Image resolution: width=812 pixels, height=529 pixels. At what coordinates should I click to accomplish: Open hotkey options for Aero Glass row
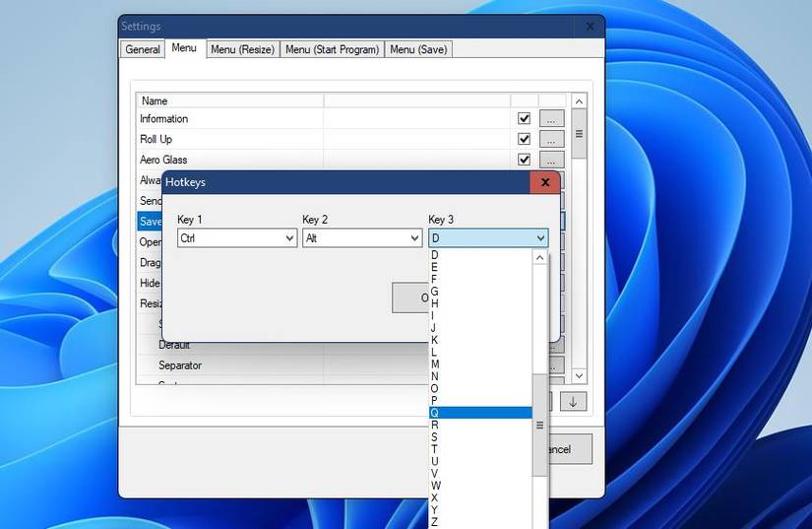click(x=551, y=160)
